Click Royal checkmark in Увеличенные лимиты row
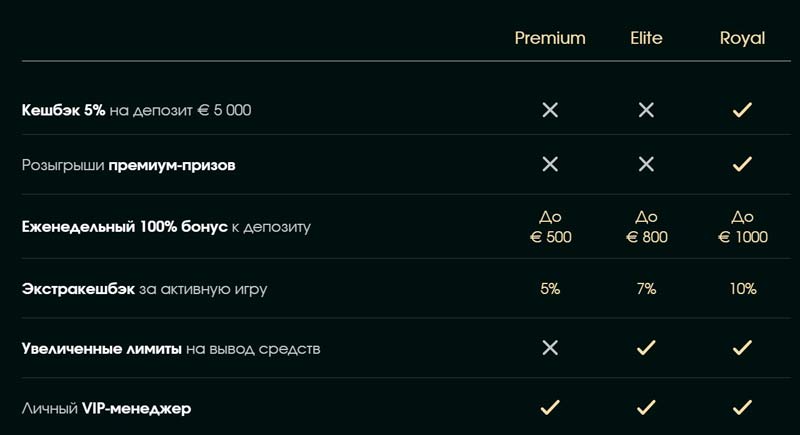The height and width of the screenshot is (435, 800). pyautogui.click(x=742, y=348)
